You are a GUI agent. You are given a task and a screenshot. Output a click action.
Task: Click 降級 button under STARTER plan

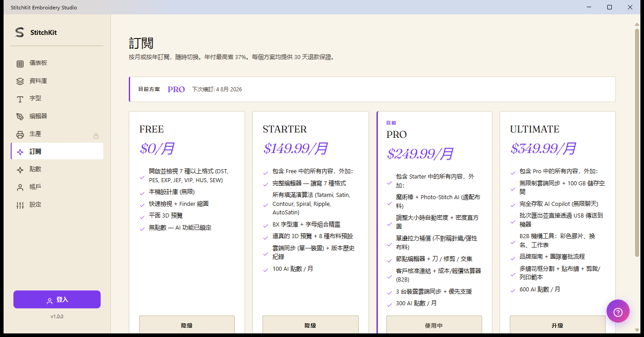pos(310,325)
